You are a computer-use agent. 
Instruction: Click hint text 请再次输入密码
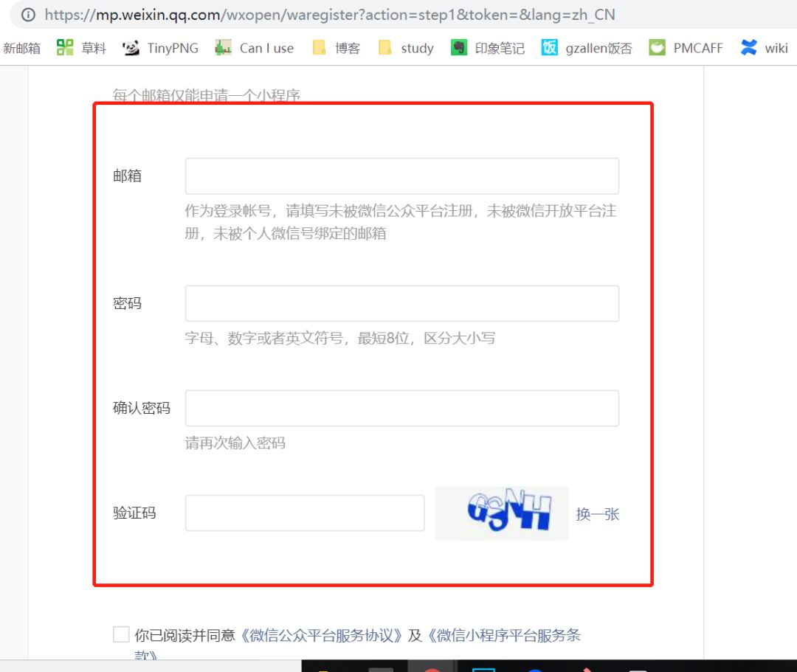(235, 443)
